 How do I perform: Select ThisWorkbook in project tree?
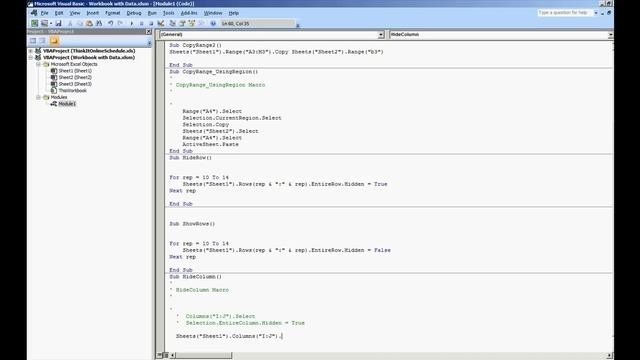72,91
